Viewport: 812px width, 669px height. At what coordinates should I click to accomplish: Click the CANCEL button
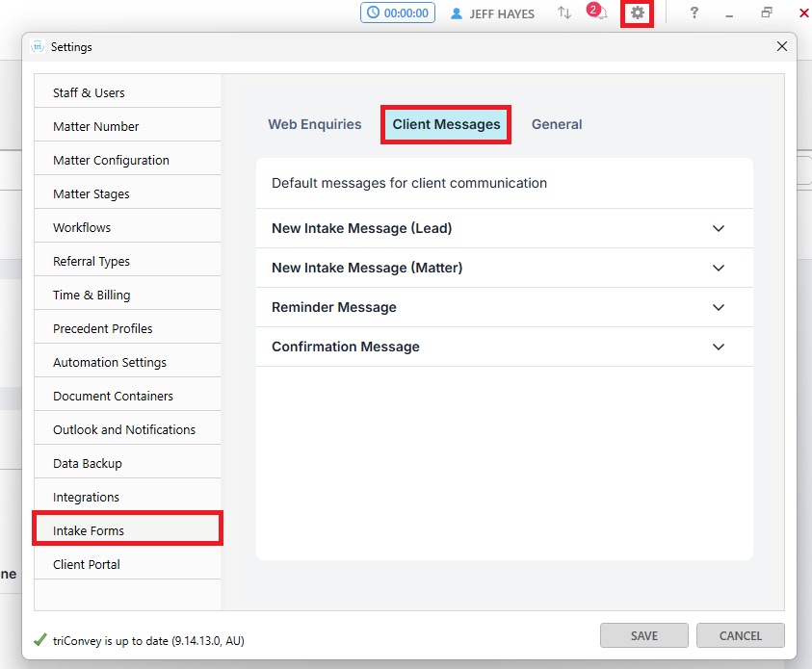point(740,635)
